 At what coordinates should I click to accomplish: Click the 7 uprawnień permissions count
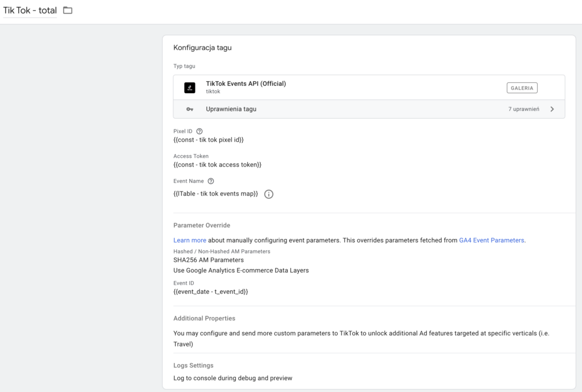click(523, 109)
